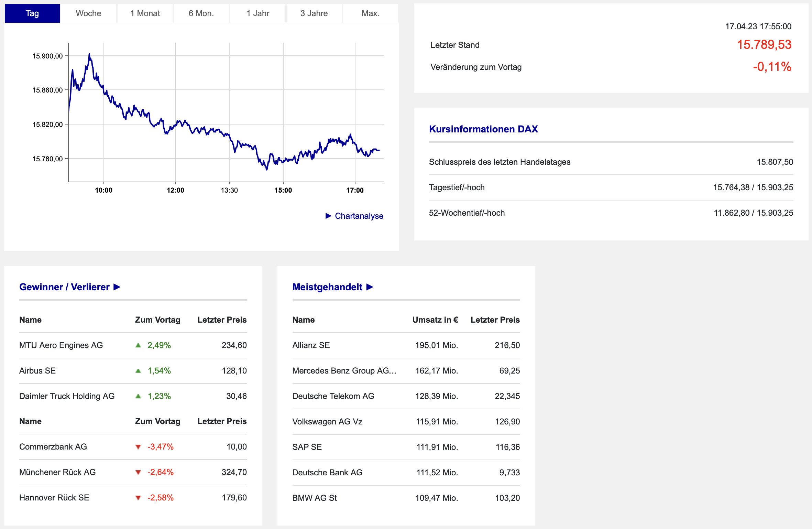Switch to Max. chart range

tap(370, 13)
